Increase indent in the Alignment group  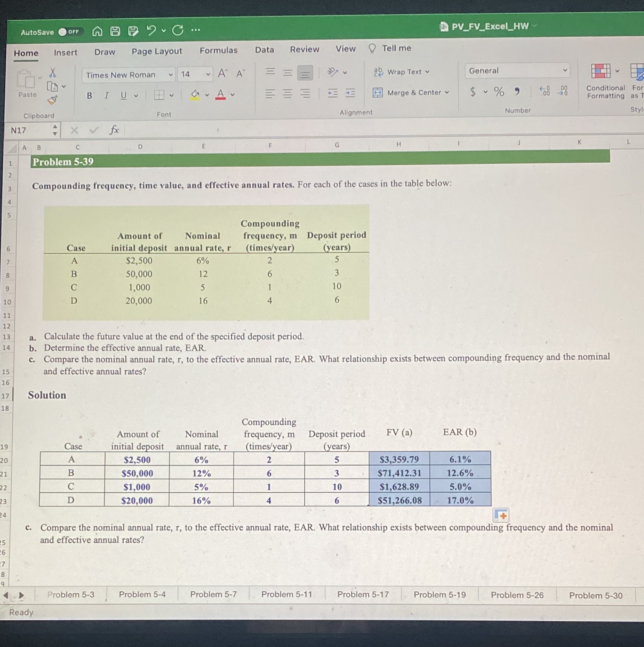pos(350,93)
